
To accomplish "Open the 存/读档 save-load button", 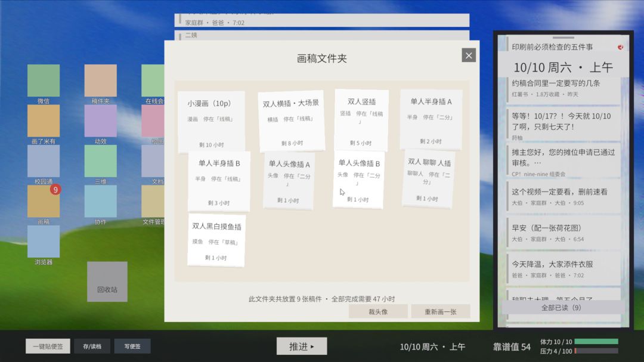I will coord(92,346).
